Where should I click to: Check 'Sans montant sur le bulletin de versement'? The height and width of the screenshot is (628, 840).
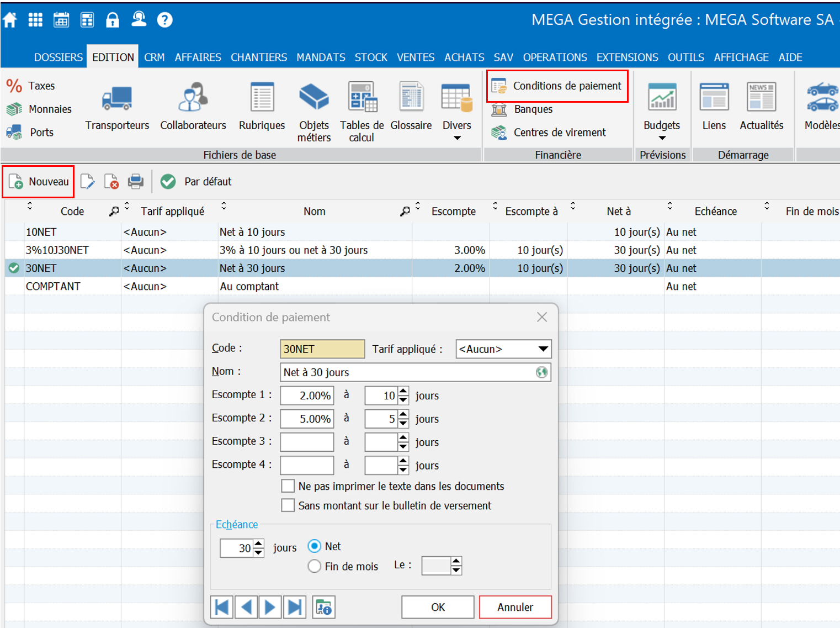(x=288, y=505)
